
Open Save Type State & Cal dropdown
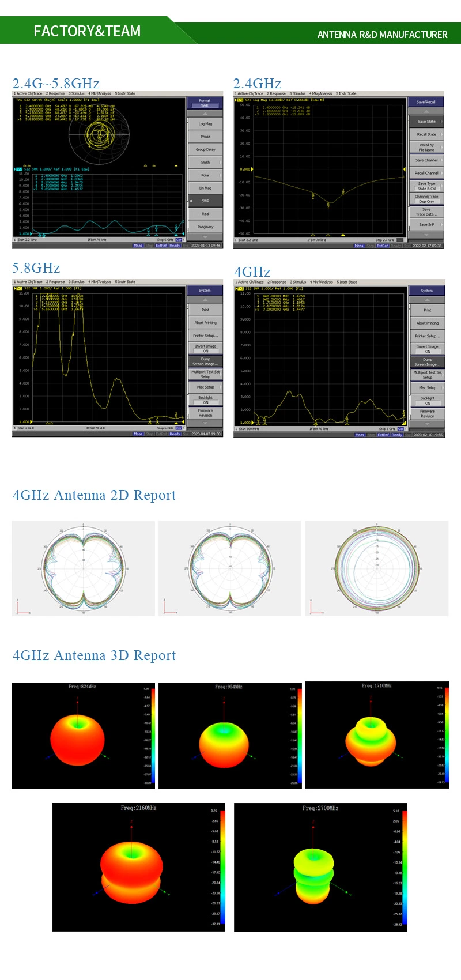coord(426,186)
